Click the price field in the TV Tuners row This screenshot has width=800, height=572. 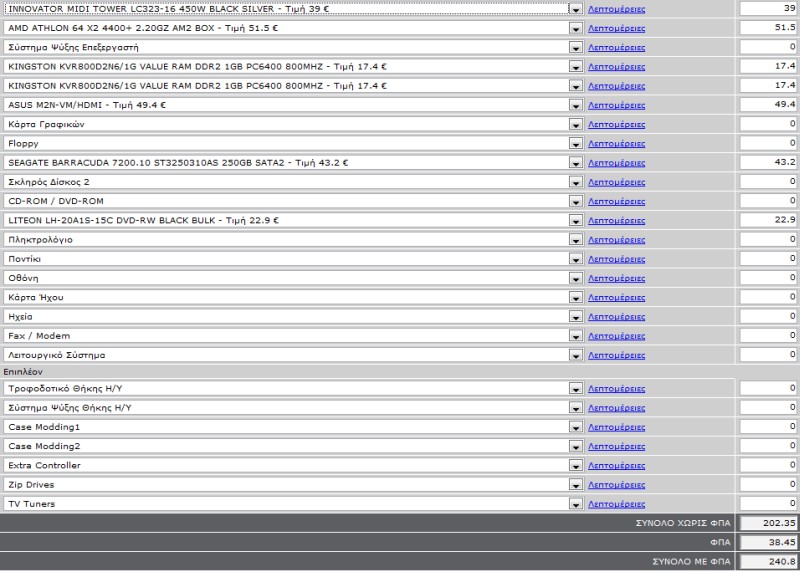pos(768,504)
